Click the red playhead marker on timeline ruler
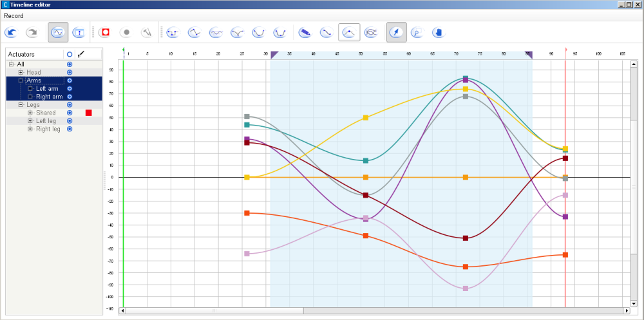Viewport: 644px width, 320px height. click(x=565, y=50)
